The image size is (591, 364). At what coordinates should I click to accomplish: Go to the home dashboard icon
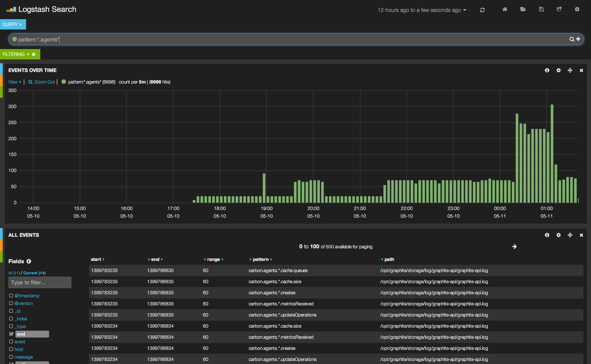505,9
